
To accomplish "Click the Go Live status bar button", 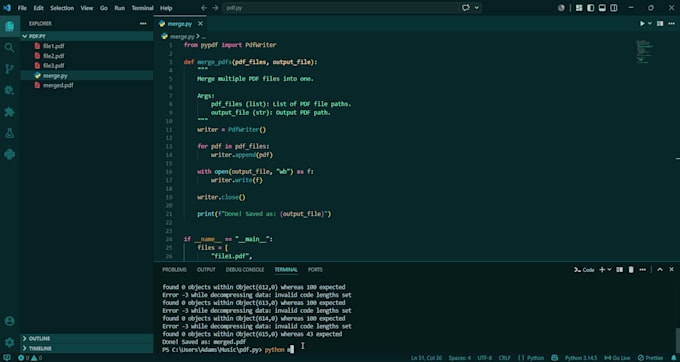I will 618,358.
